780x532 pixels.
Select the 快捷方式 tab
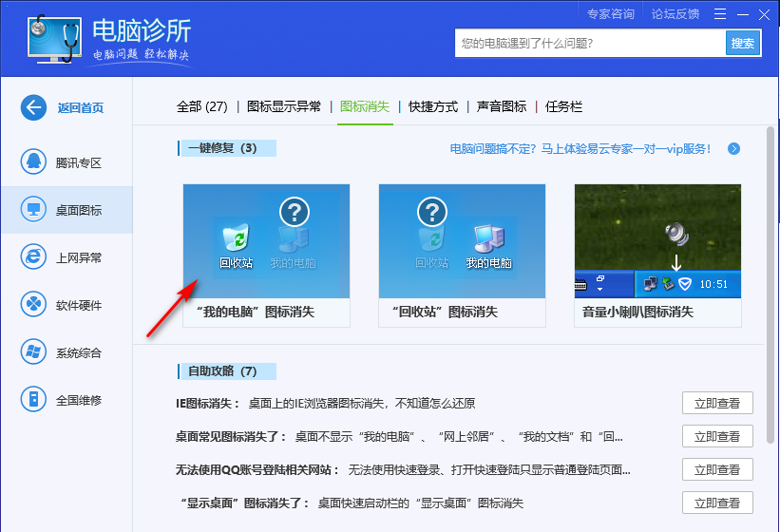coord(433,106)
